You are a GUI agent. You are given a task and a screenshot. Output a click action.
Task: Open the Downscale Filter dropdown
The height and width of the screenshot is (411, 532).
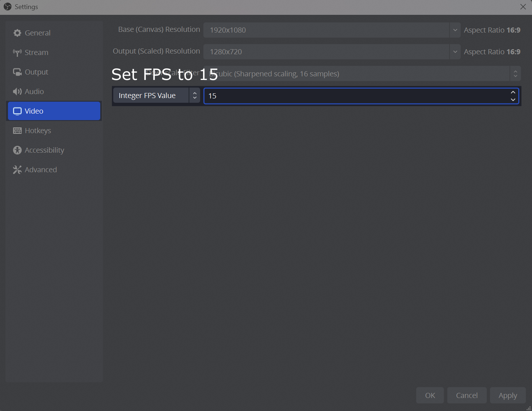(x=515, y=73)
